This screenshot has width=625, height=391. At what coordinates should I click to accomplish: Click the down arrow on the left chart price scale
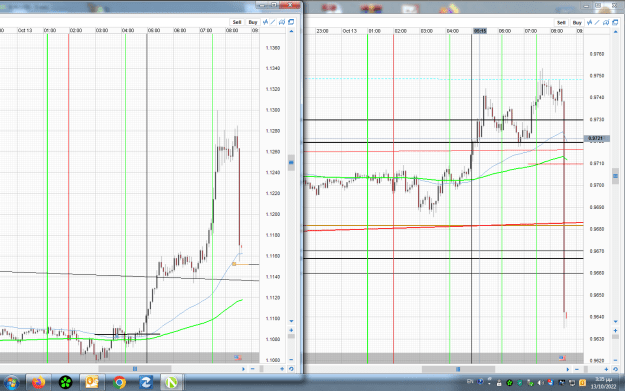(291, 321)
